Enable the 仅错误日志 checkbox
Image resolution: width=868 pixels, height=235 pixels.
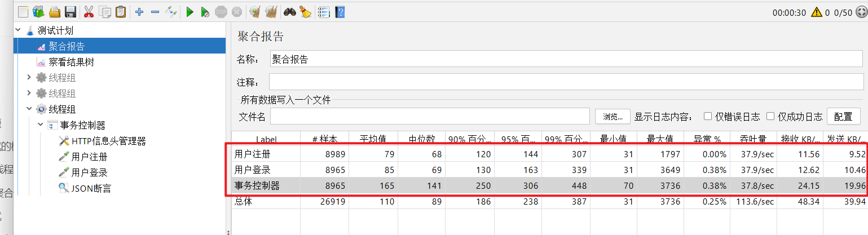pos(707,116)
